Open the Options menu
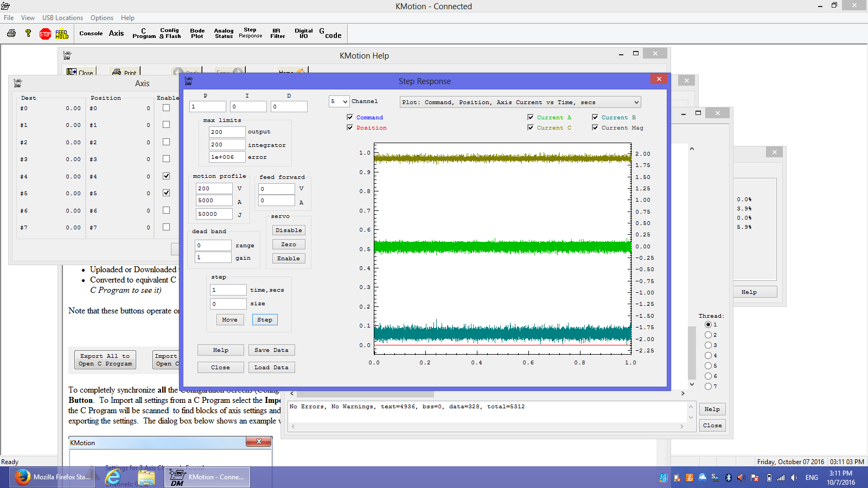The height and width of the screenshot is (488, 868). [101, 18]
